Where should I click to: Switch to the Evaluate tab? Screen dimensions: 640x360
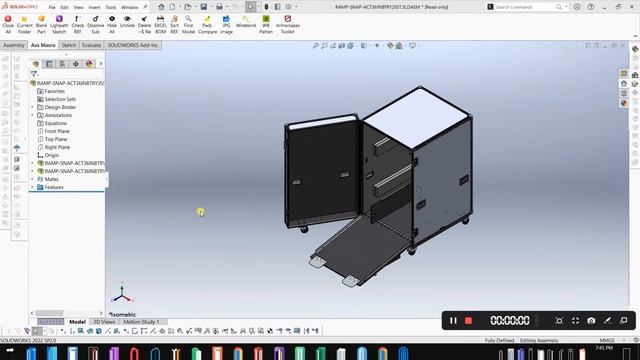point(91,45)
